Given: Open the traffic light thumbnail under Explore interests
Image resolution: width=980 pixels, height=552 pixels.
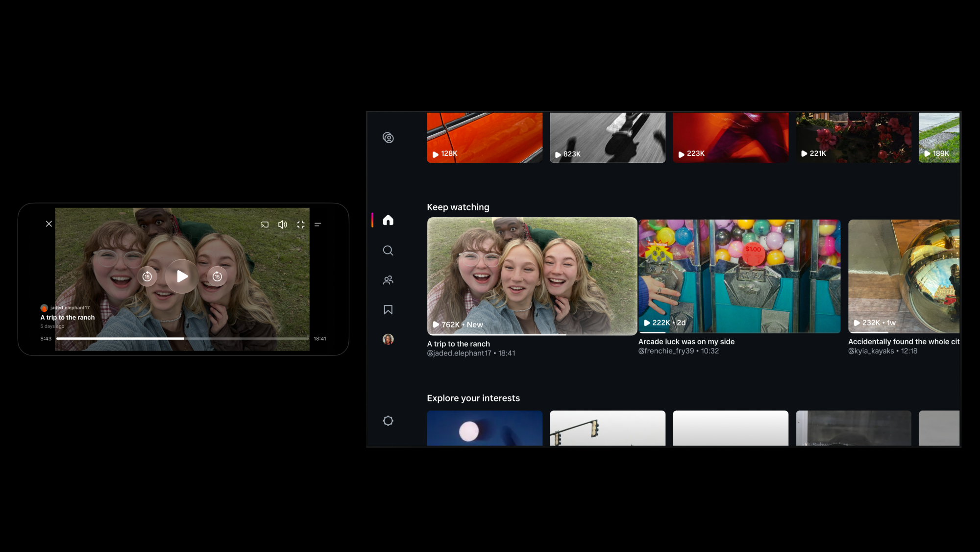Looking at the screenshot, I should [x=608, y=428].
